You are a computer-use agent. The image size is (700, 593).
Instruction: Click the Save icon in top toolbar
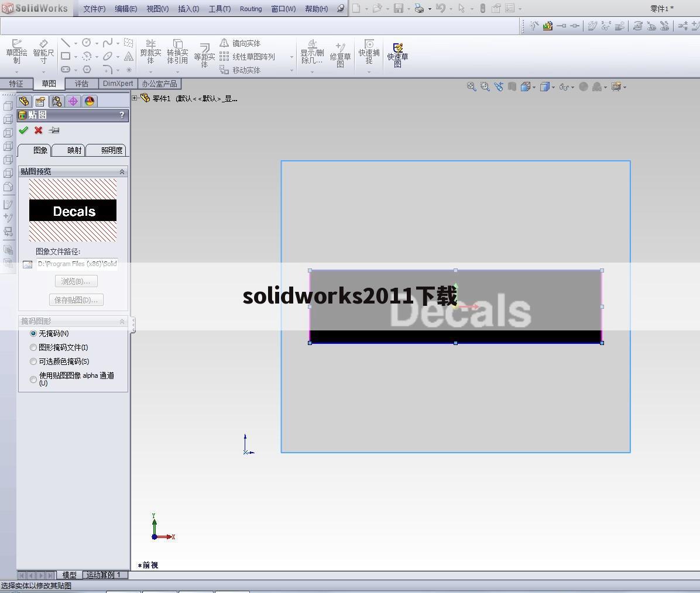399,8
